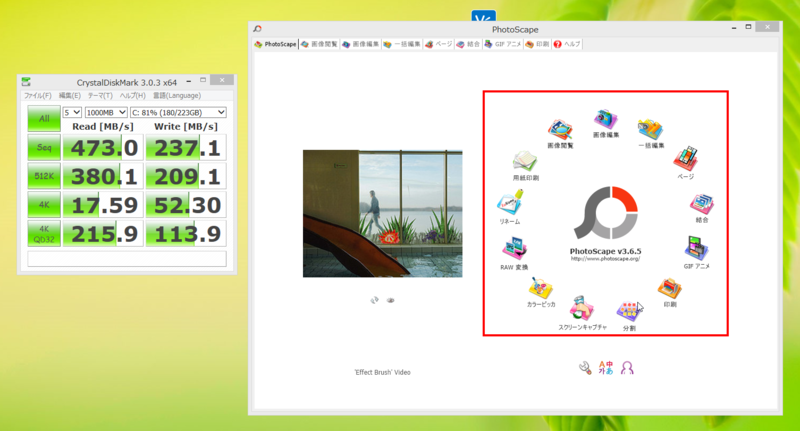Click the PhotoScape v3.6.5 center logo
This screenshot has height=431, width=800.
click(x=606, y=213)
